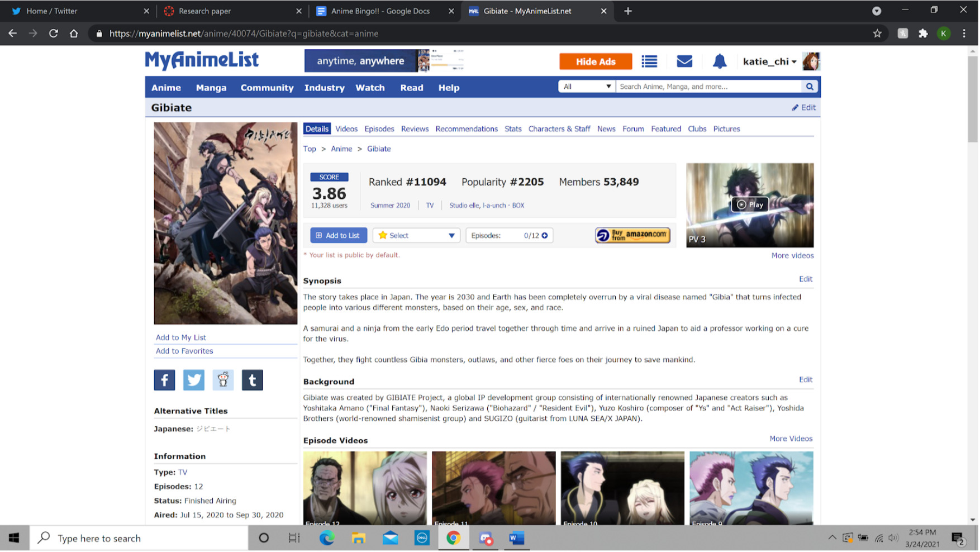Click the Add to List button
The width and height of the screenshot is (980, 552).
339,236
